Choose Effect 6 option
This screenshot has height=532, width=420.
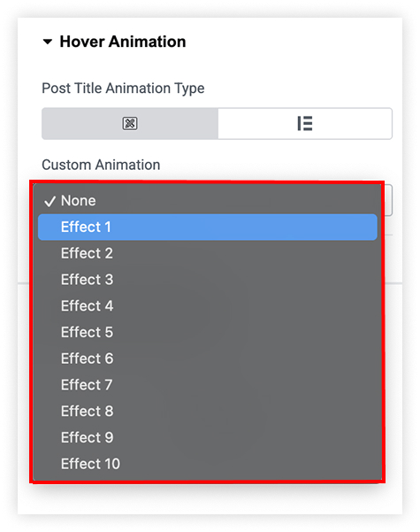[208, 359]
